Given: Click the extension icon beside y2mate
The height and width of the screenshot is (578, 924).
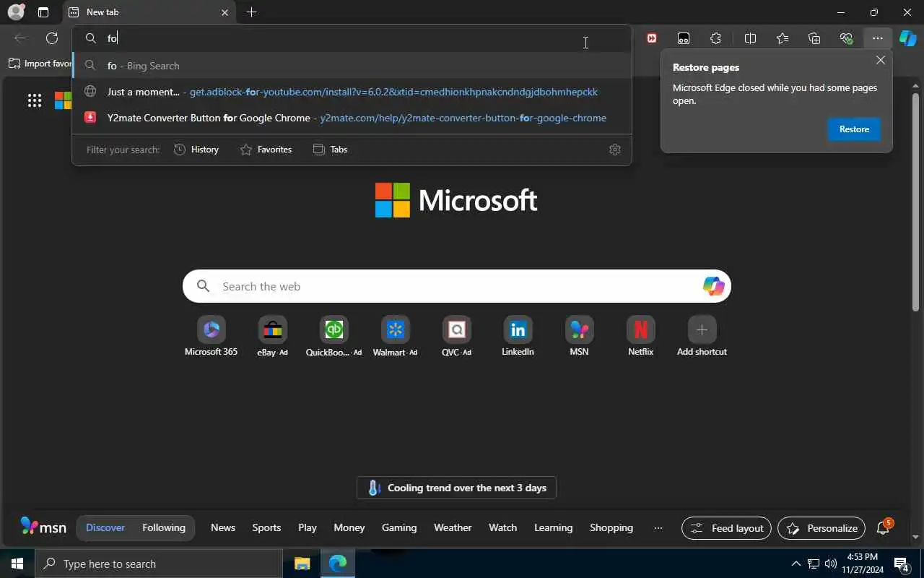Looking at the screenshot, I should click(684, 38).
